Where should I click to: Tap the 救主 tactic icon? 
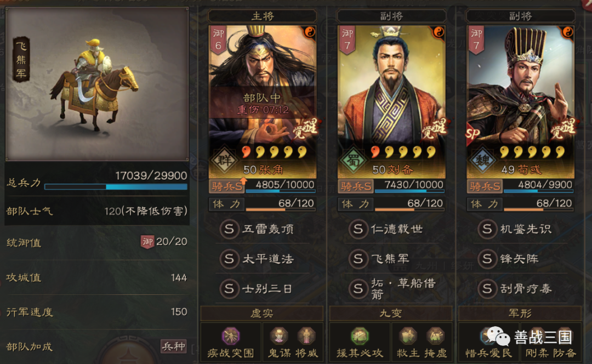tap(408, 336)
